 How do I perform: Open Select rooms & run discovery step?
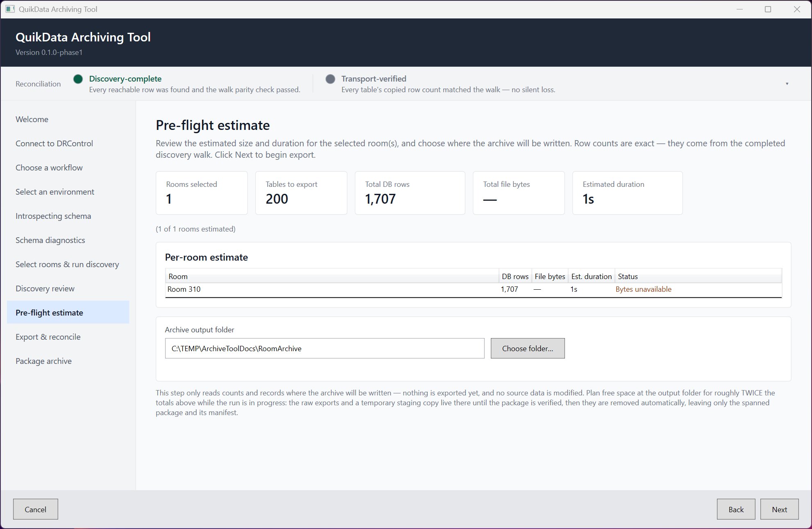68,264
